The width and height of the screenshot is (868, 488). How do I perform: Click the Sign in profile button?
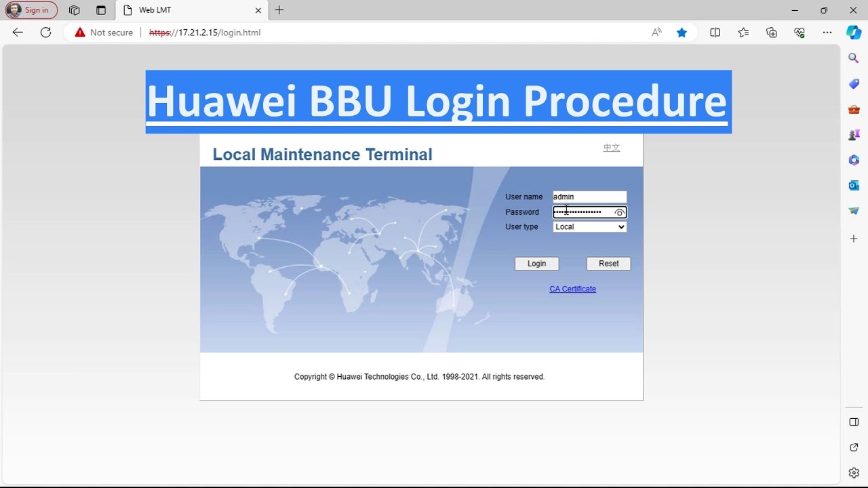tap(31, 10)
